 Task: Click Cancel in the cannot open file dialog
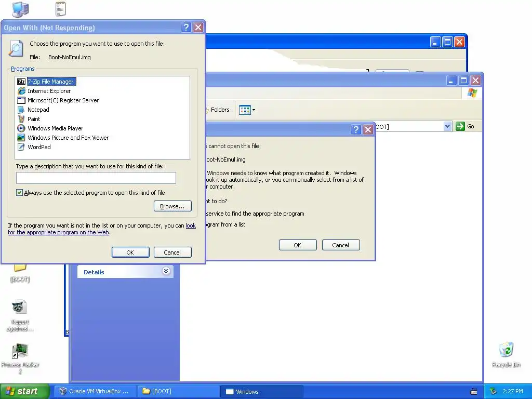coord(341,245)
